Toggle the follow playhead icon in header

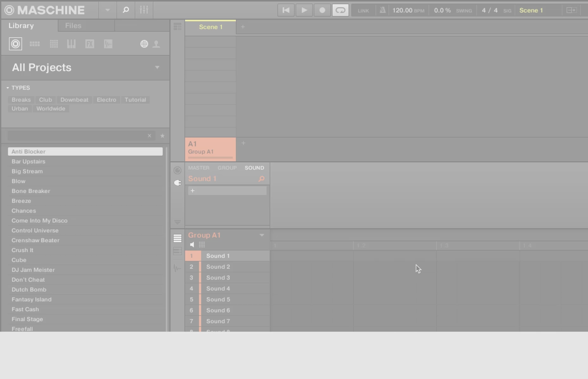click(x=571, y=10)
